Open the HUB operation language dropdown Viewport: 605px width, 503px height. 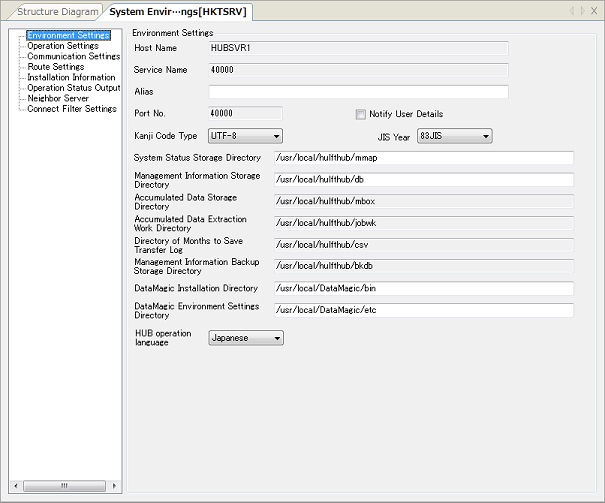click(x=246, y=338)
